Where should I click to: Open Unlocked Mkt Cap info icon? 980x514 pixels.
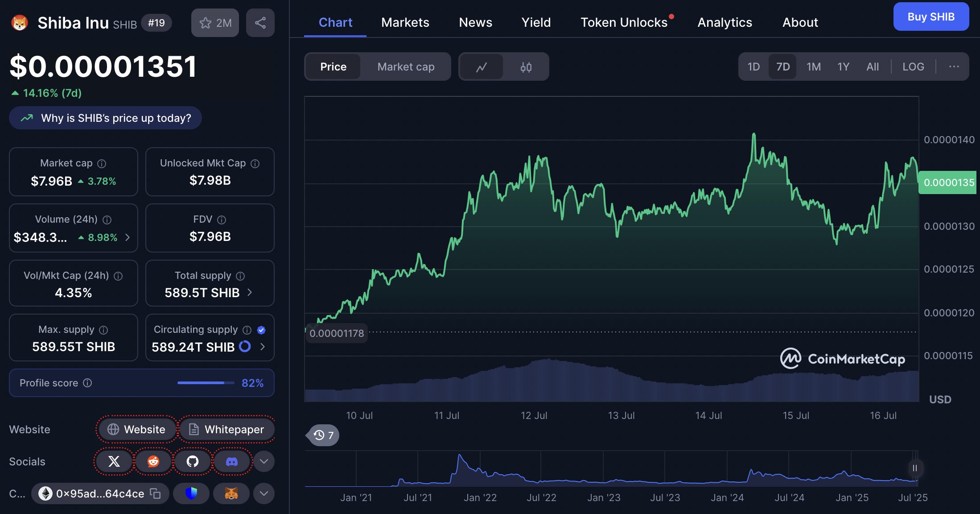point(255,164)
